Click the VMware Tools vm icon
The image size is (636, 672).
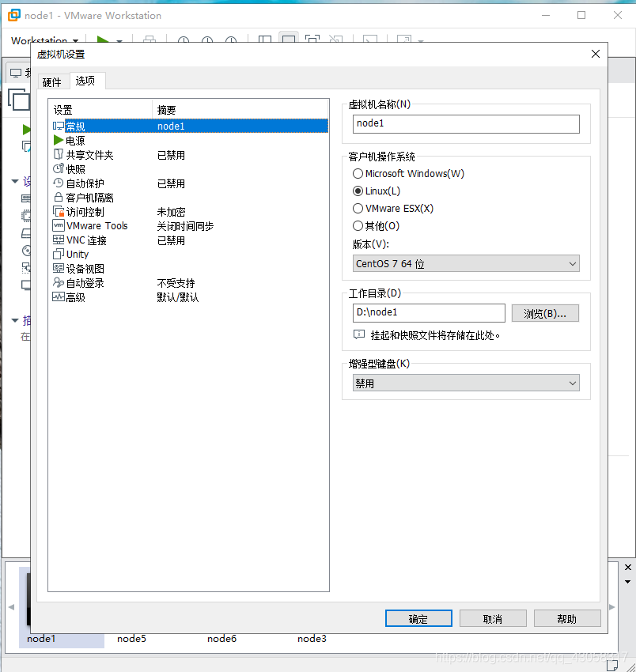(x=59, y=225)
